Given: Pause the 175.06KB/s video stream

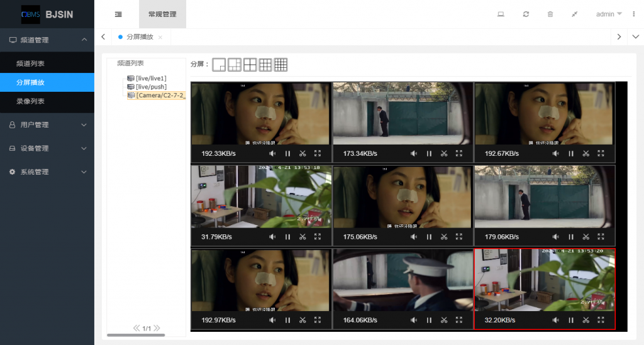Looking at the screenshot, I should [x=429, y=237].
